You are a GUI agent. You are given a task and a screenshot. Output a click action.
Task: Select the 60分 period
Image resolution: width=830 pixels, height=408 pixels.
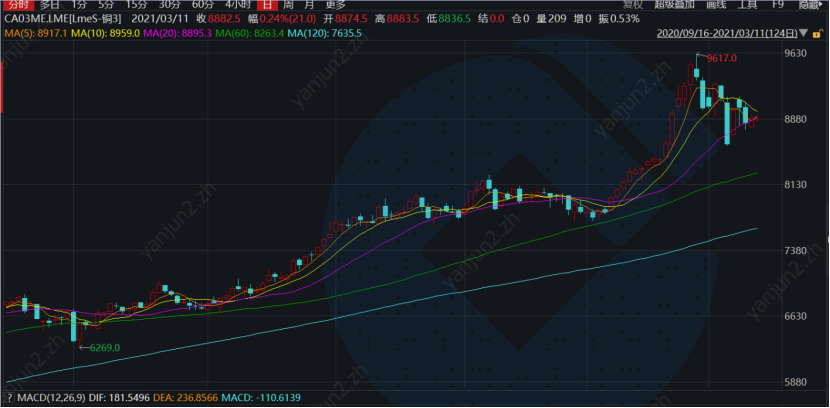pyautogui.click(x=202, y=5)
